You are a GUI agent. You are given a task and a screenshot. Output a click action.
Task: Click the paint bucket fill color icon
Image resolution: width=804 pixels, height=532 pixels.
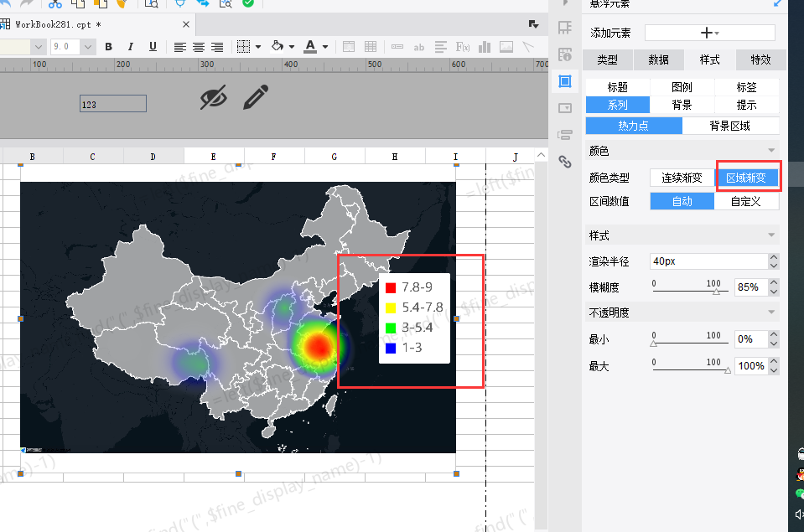[278, 46]
